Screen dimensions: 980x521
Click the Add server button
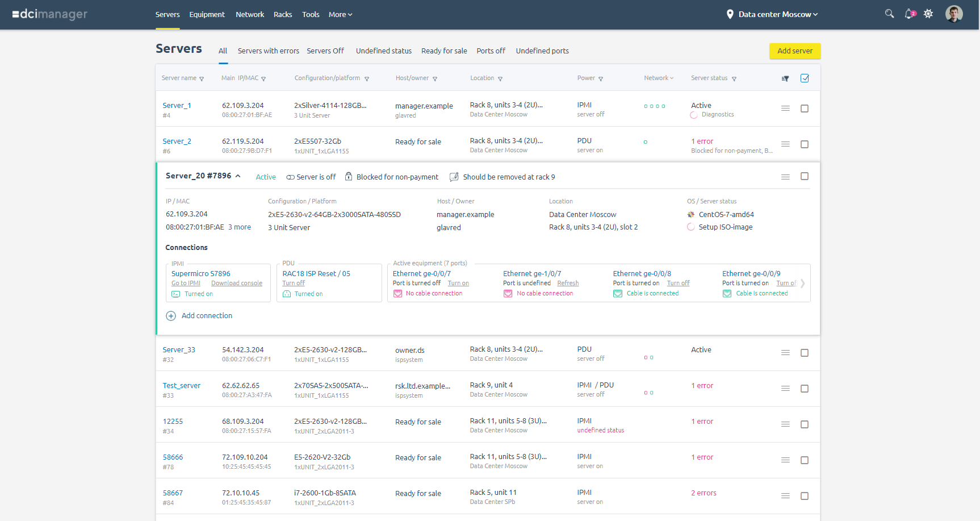tap(795, 51)
